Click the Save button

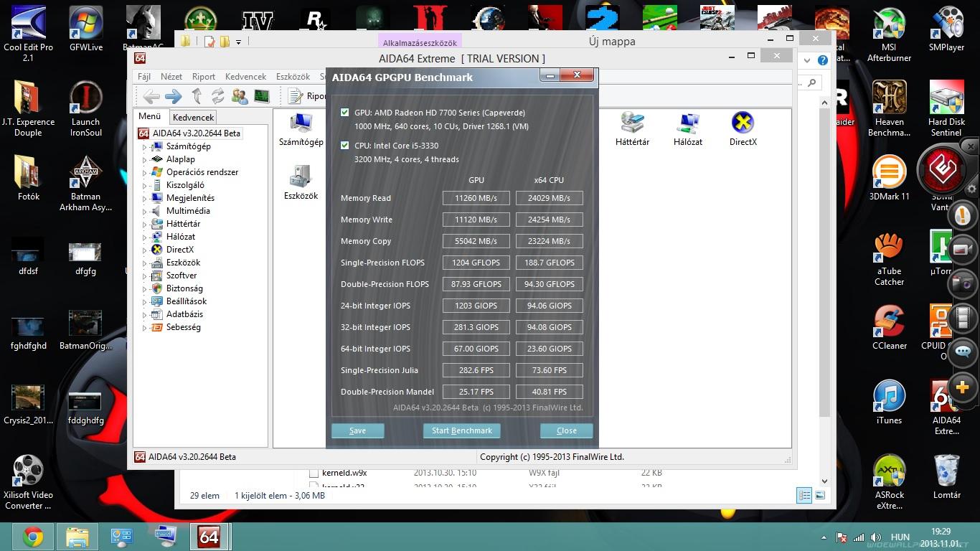pos(357,430)
